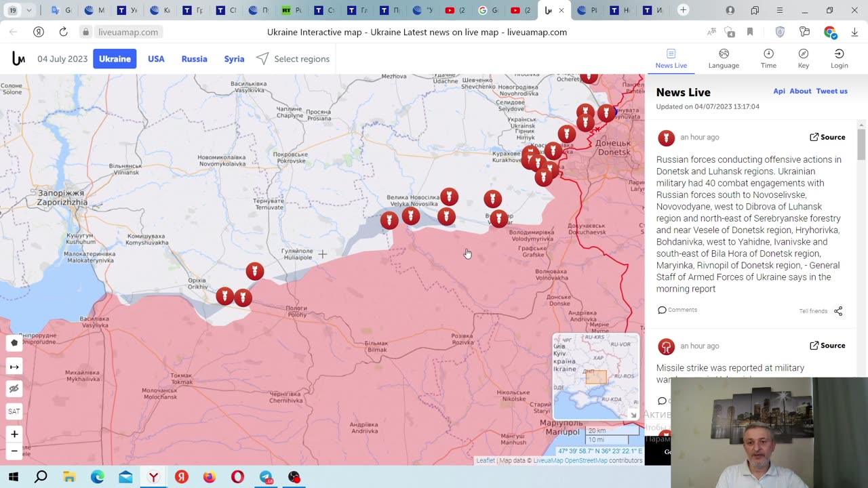Select the polygon draw tool on map
This screenshot has height=488, width=868.
14,343
